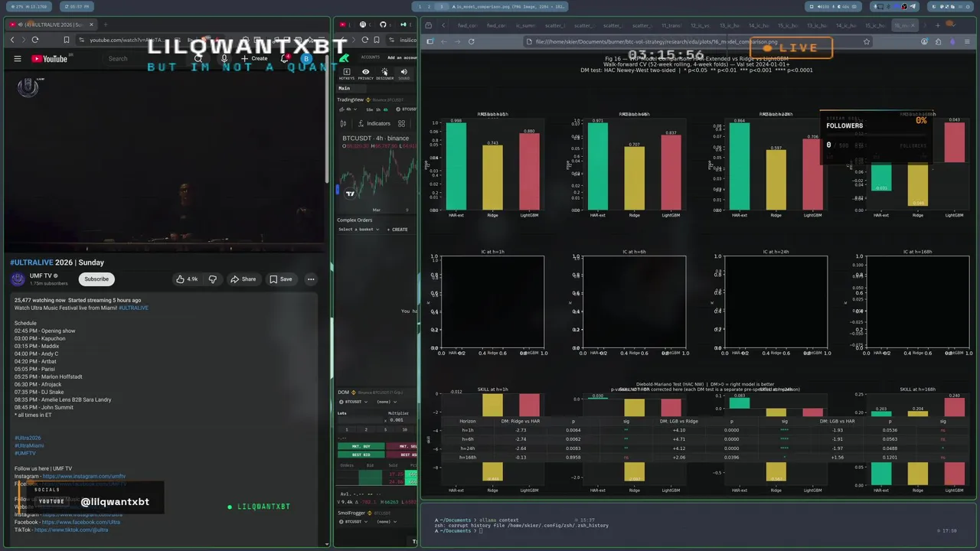Click the system clock 05:57 PM widget
The image size is (980, 551).
[76, 6]
